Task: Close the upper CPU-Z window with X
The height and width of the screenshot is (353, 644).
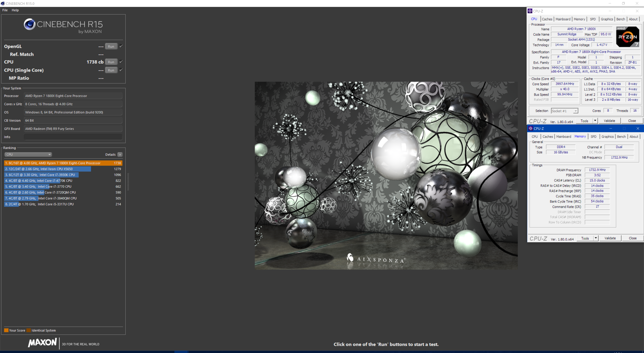Action: tap(637, 11)
